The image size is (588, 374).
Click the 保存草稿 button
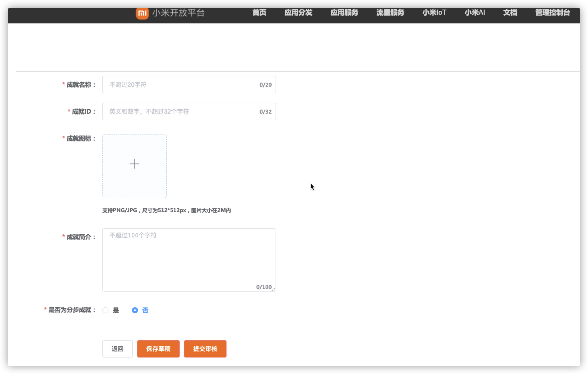coord(158,349)
